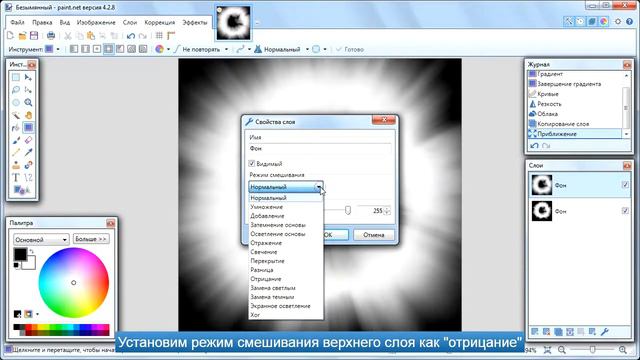
Task: Confirm dialog with OK button
Action: [x=336, y=235]
